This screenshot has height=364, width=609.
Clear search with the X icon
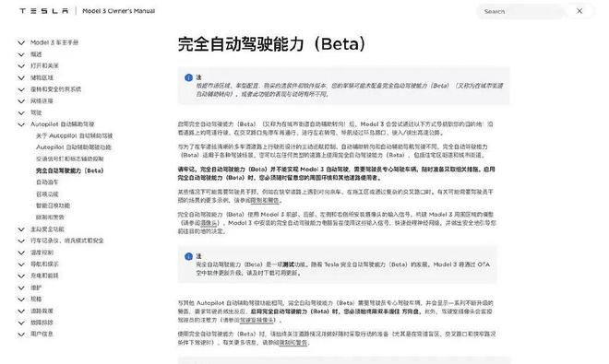tap(579, 11)
